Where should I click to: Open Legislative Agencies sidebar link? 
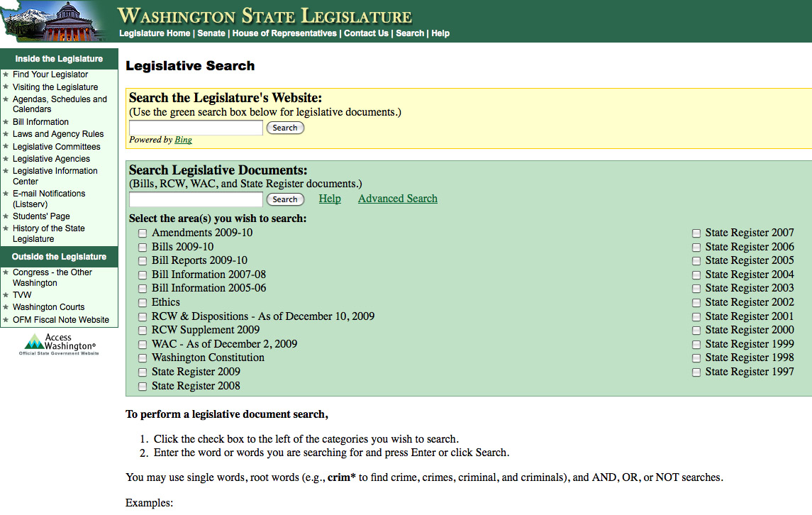[x=51, y=158]
